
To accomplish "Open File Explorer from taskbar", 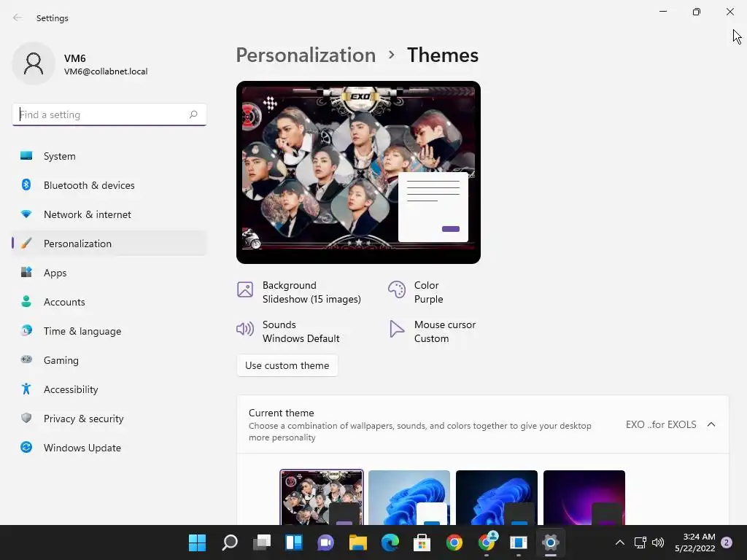I will pyautogui.click(x=357, y=542).
